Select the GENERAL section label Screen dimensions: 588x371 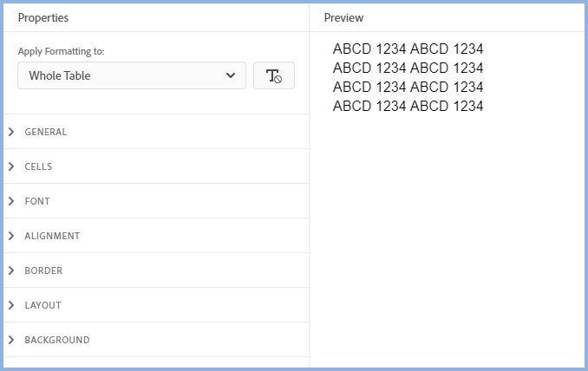pyautogui.click(x=46, y=132)
